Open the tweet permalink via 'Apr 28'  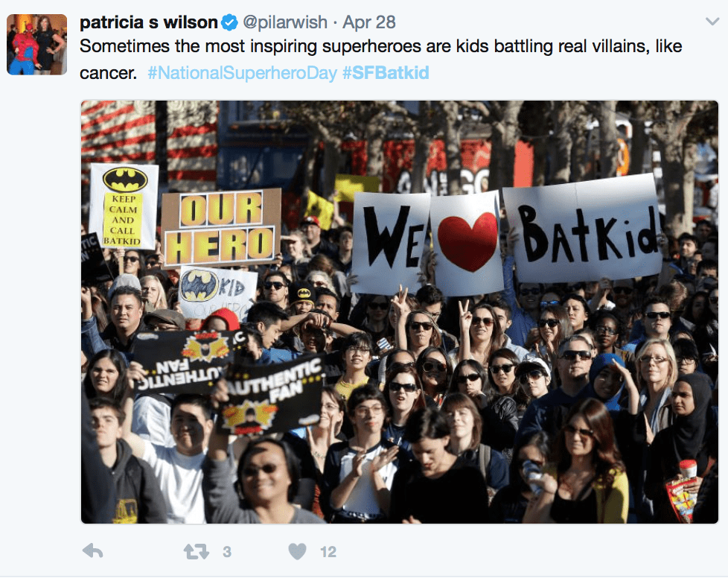(x=369, y=22)
